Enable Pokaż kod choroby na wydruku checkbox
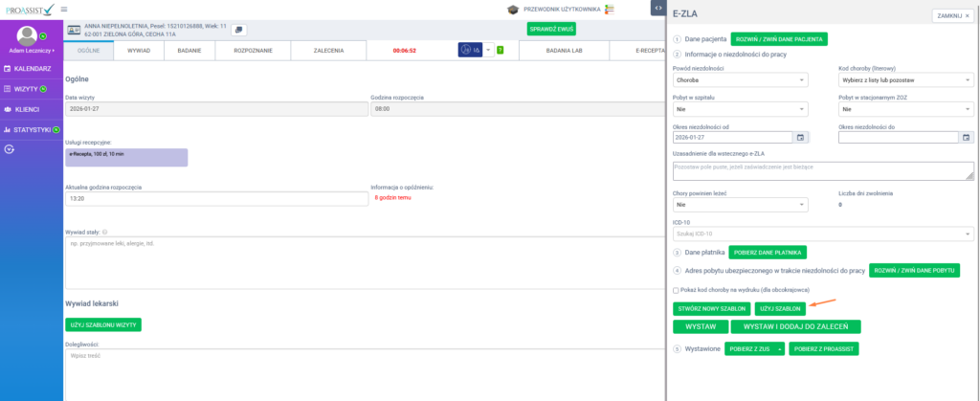980x401 pixels. tap(677, 290)
